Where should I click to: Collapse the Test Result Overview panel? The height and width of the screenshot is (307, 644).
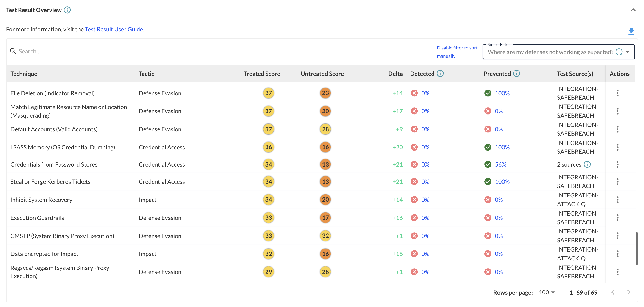pos(633,10)
